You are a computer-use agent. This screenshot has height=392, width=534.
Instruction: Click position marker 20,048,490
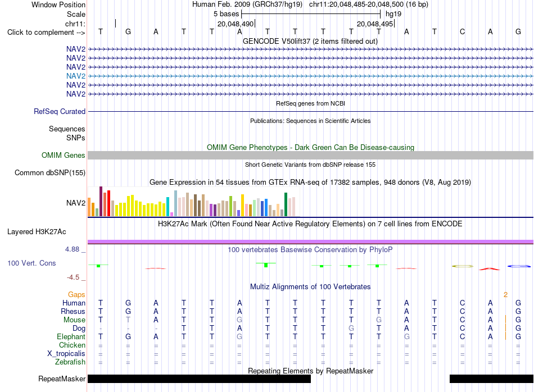[236, 24]
